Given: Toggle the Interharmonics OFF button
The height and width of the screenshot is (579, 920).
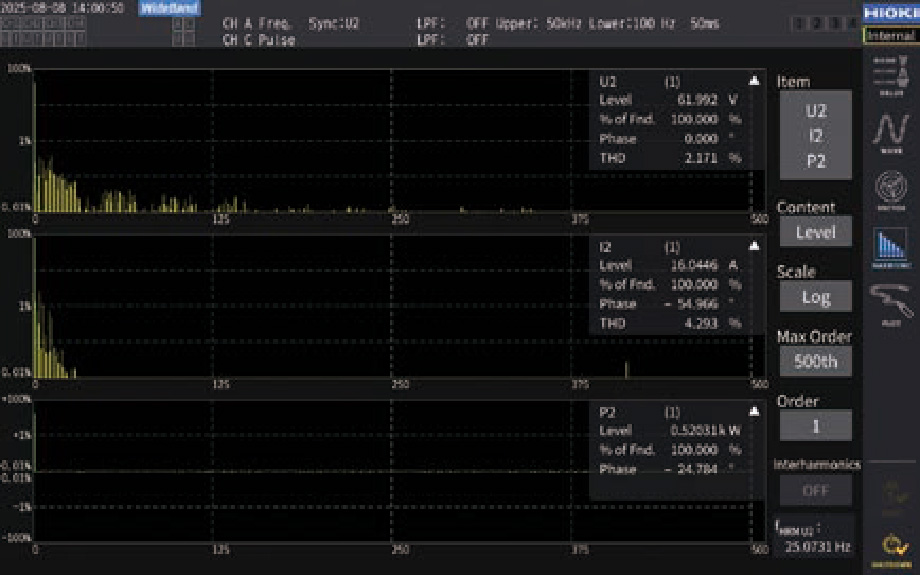Looking at the screenshot, I should 815,490.
